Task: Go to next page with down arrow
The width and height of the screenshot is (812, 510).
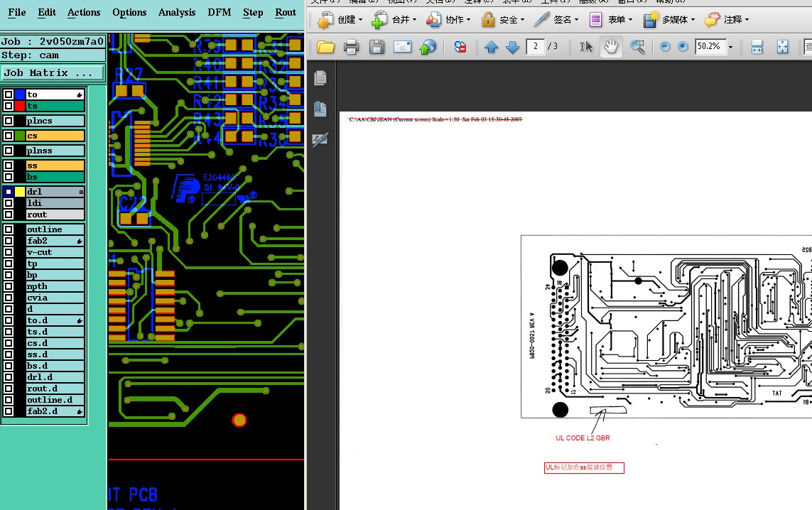Action: (512, 47)
